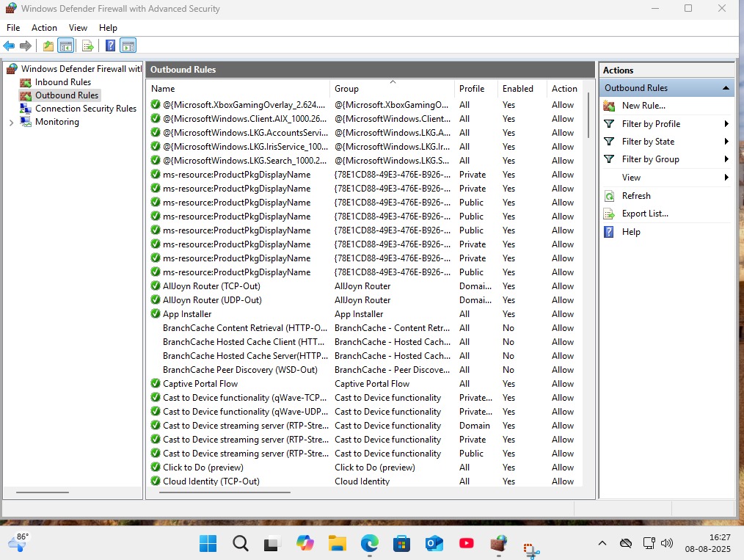Select Connection Security Rules tree item
The image size is (744, 560).
point(85,109)
